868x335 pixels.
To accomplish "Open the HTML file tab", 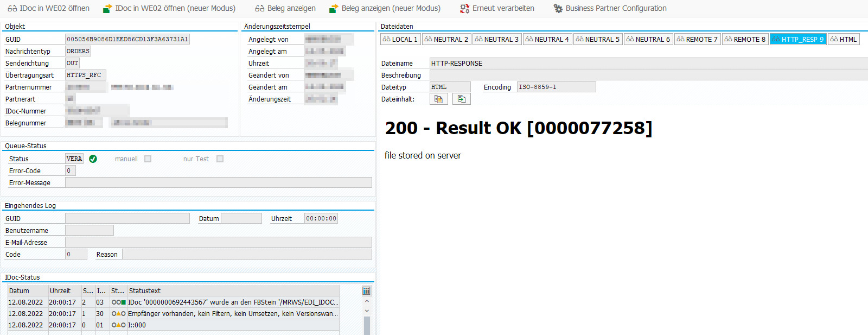I will tap(844, 39).
